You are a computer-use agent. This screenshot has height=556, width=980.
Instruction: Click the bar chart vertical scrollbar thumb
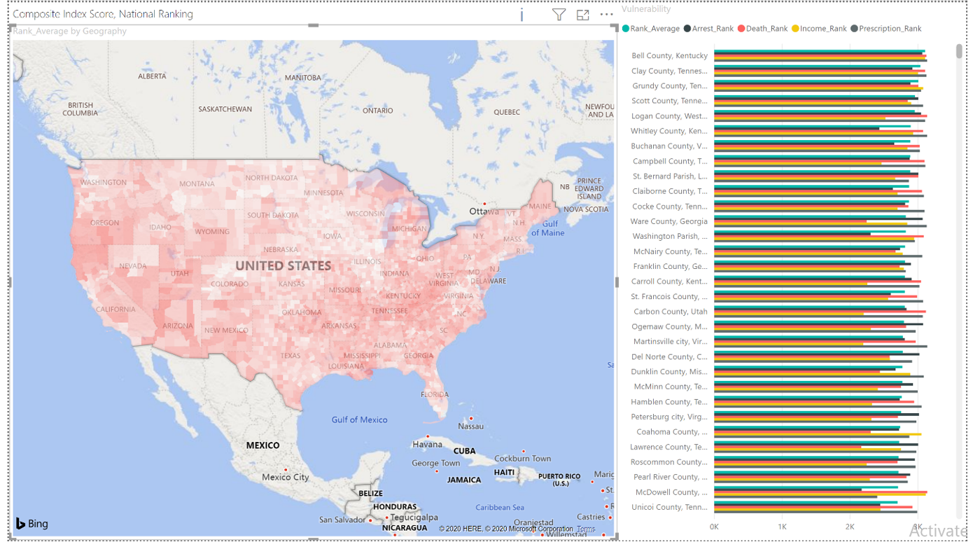(959, 51)
